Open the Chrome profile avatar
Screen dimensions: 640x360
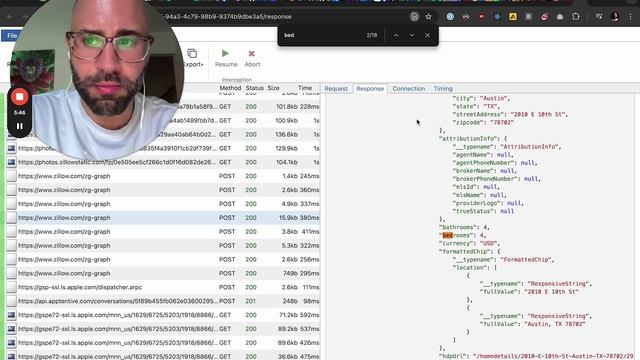(615, 17)
